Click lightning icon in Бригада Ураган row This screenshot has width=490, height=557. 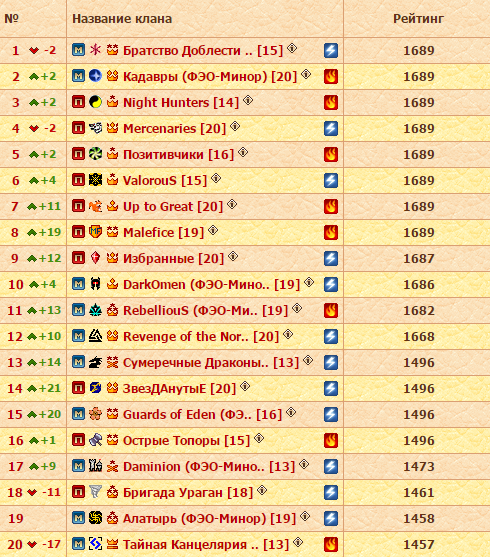[331, 492]
